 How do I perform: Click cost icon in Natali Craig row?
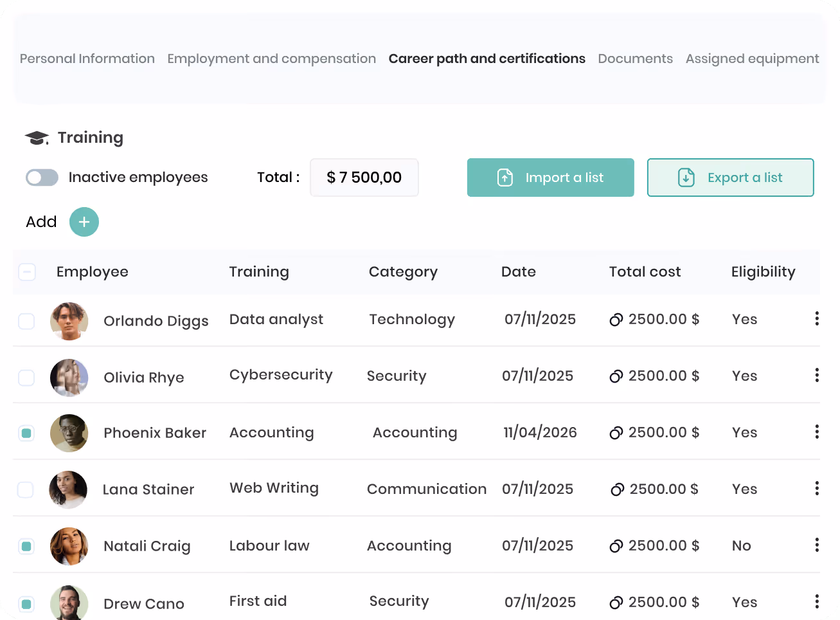tap(616, 546)
